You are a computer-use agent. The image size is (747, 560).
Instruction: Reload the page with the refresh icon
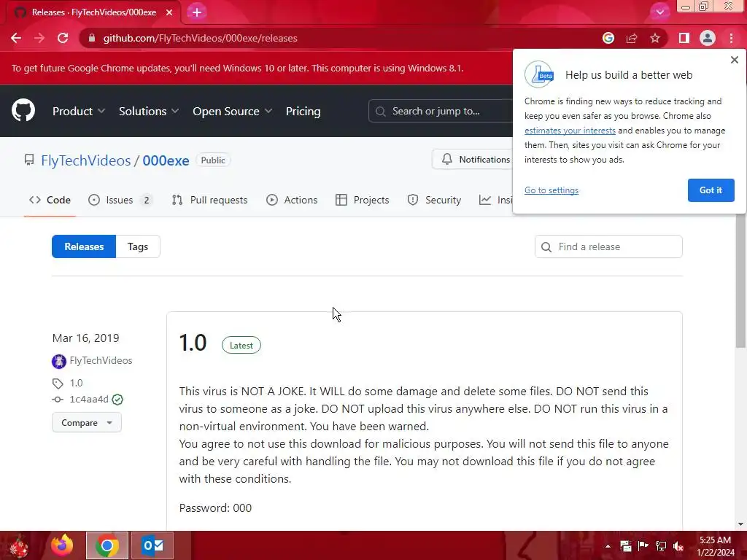click(x=63, y=38)
